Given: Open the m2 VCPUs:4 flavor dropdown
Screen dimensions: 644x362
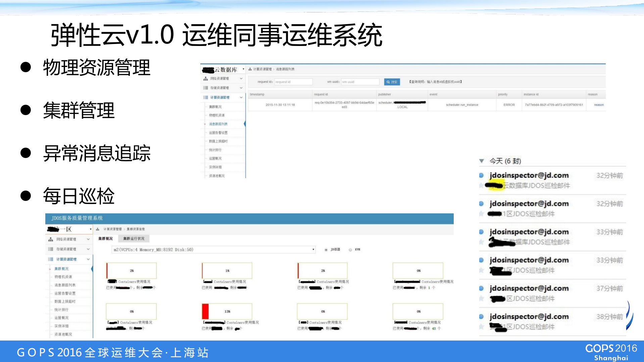Looking at the screenshot, I should point(312,250).
